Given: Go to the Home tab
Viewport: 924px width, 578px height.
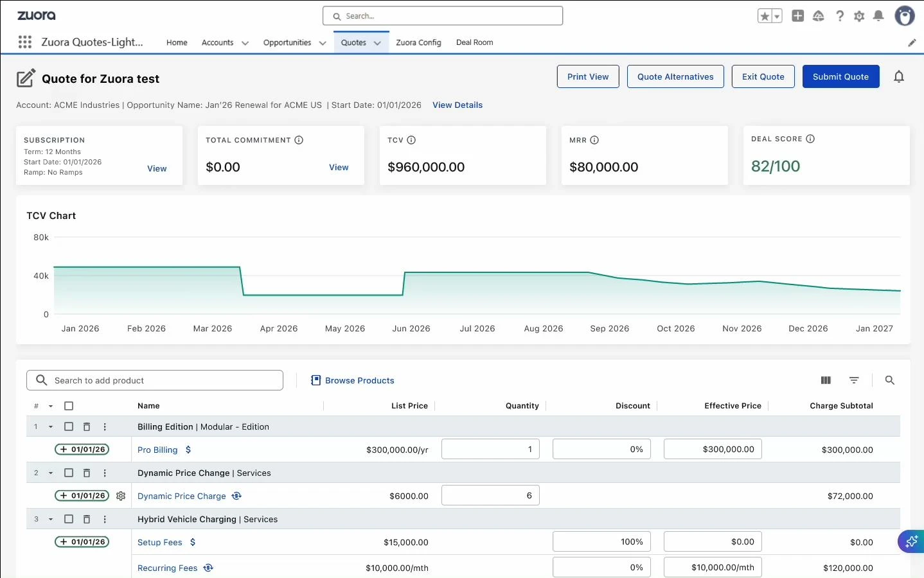Looking at the screenshot, I should (177, 42).
